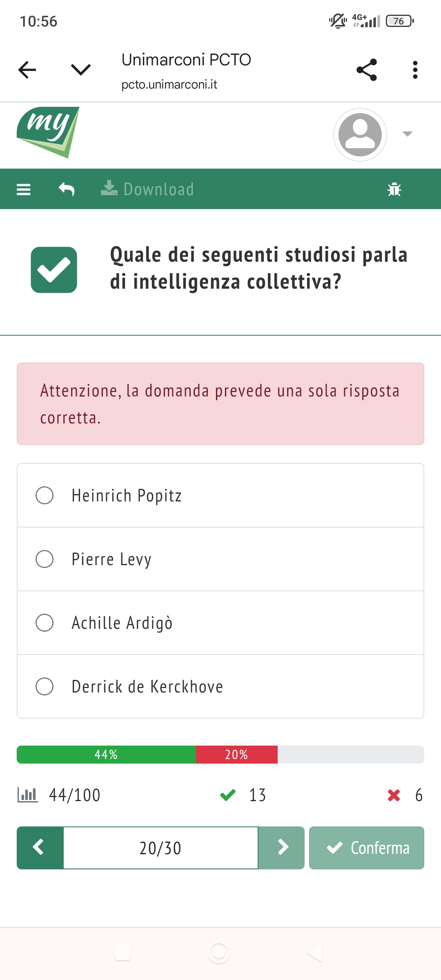The height and width of the screenshot is (980, 441).
Task: Click the user profile avatar
Action: point(360,135)
